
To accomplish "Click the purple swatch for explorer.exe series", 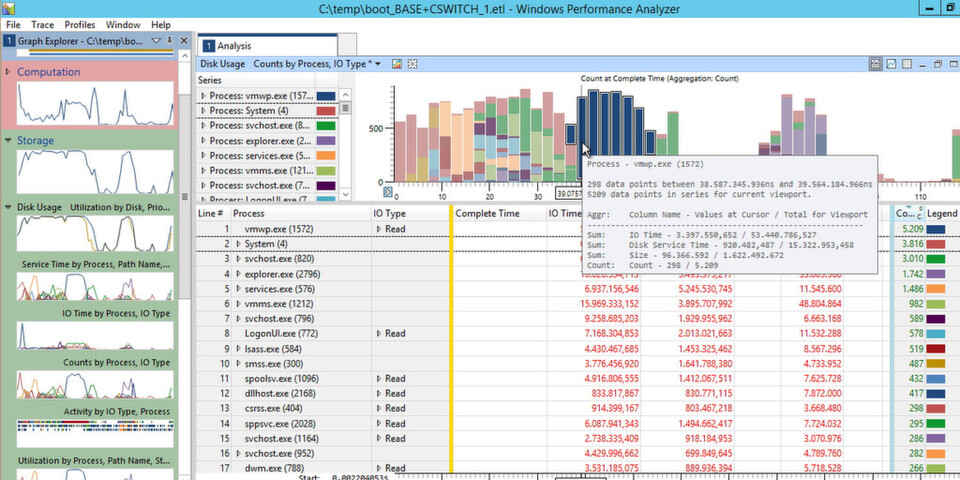I will [x=326, y=140].
